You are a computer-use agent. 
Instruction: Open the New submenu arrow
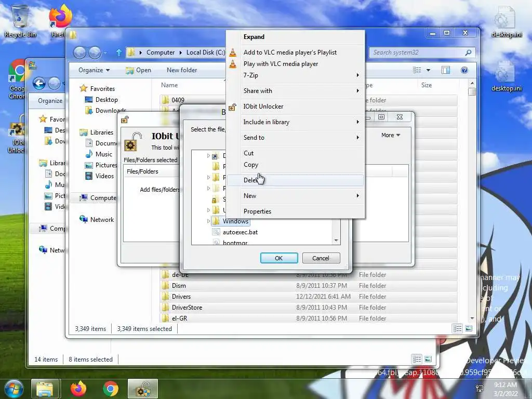point(357,196)
